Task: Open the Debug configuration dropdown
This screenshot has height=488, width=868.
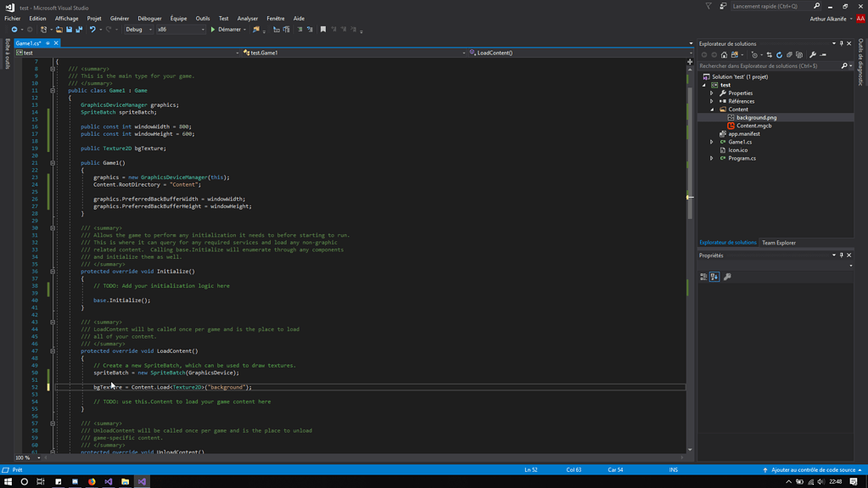Action: click(139, 30)
